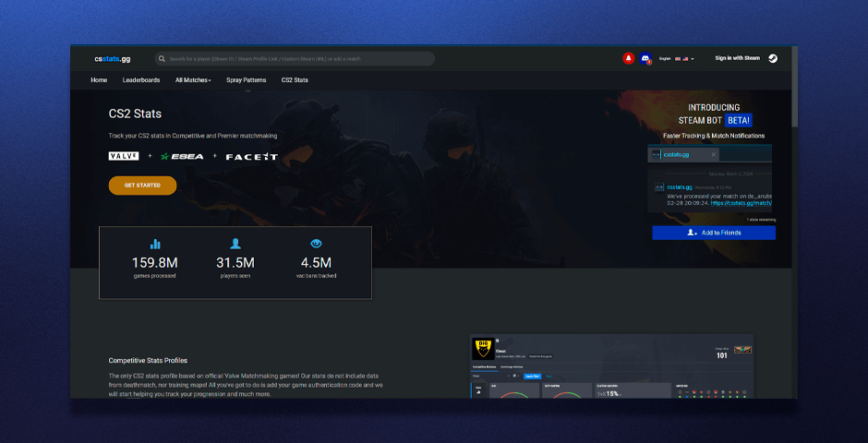
Task: Open the red notification bell
Action: (628, 58)
